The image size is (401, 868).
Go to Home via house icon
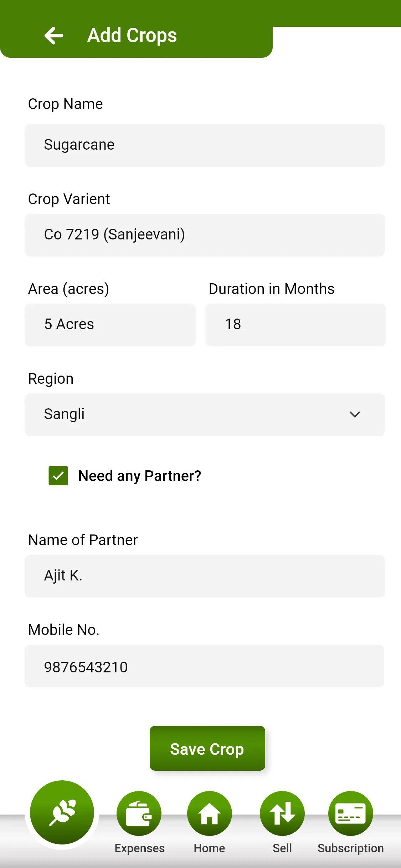coord(210,813)
